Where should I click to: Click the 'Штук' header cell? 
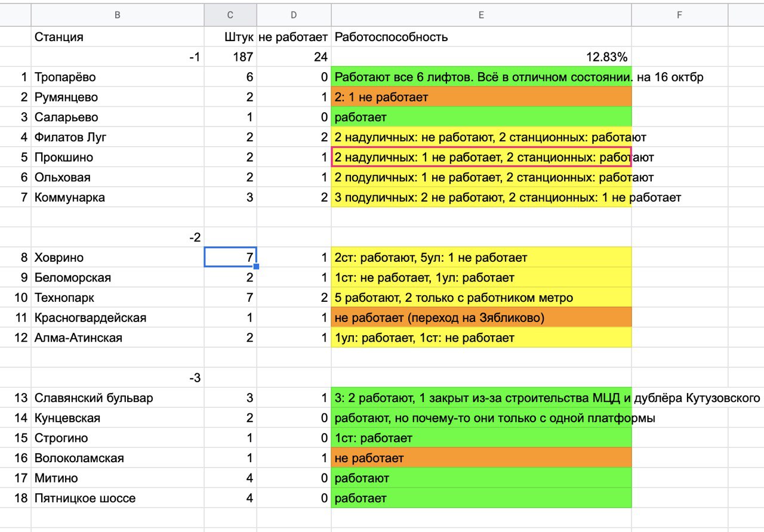(x=230, y=37)
